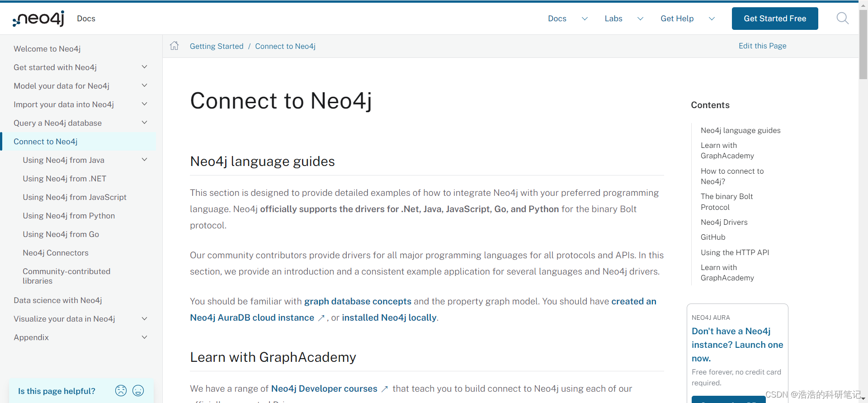The image size is (868, 403).
Task: Expand the Appendix section chevron
Action: point(145,337)
